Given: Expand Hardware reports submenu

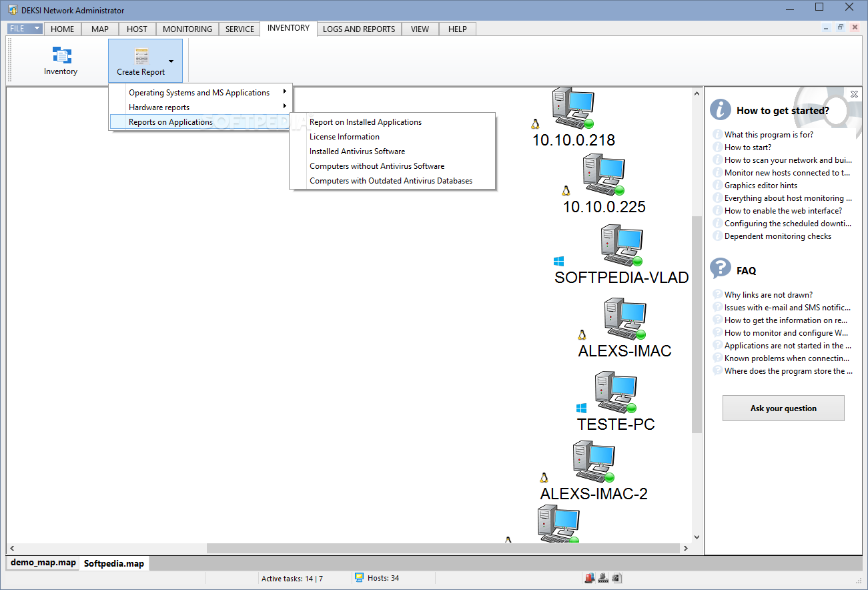Looking at the screenshot, I should (x=201, y=107).
